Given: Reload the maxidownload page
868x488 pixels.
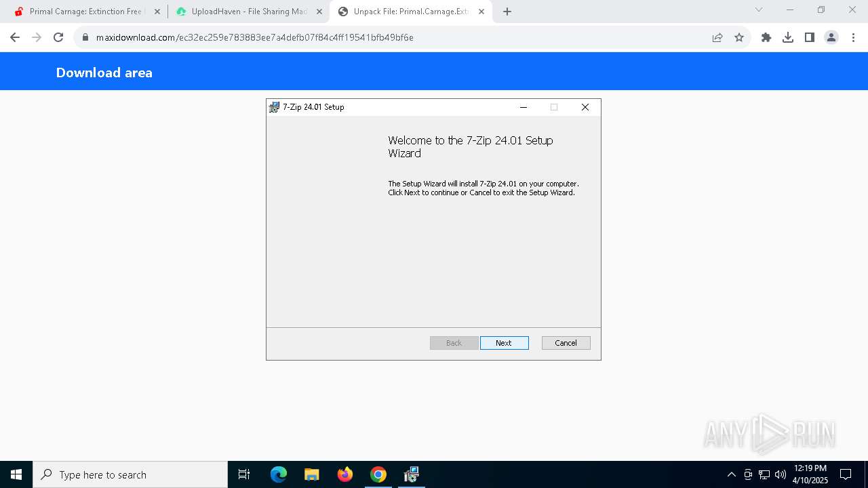Looking at the screenshot, I should 58,37.
